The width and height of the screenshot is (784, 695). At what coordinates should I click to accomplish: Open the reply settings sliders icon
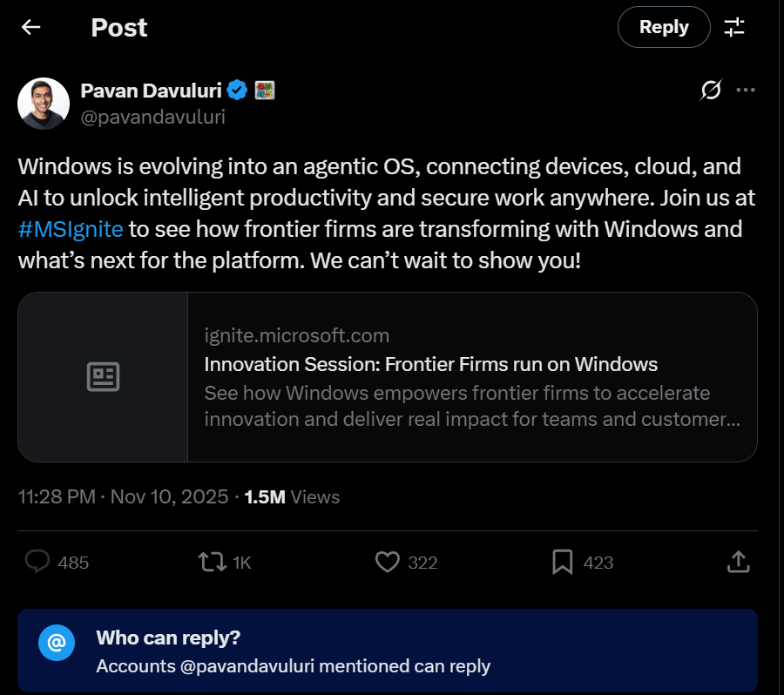pos(735,27)
